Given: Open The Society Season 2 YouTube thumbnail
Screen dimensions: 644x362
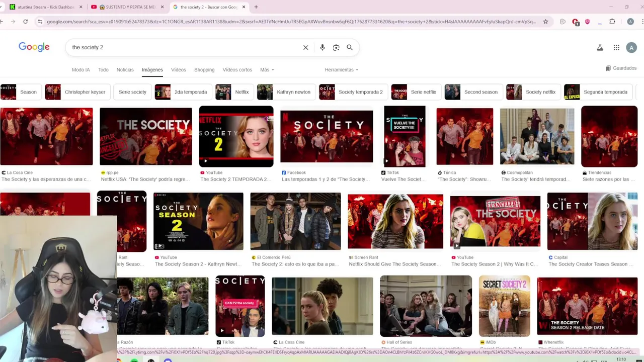Looking at the screenshot, I should point(198,221).
